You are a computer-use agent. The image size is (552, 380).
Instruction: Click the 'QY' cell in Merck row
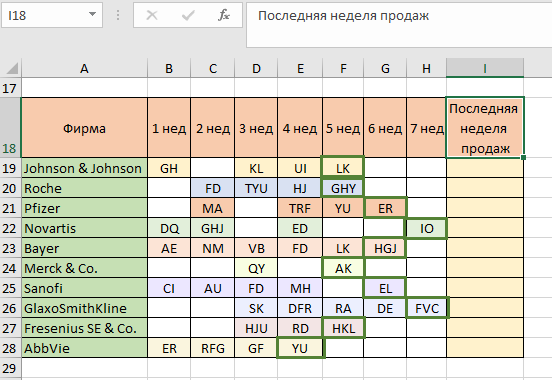pyautogui.click(x=256, y=268)
